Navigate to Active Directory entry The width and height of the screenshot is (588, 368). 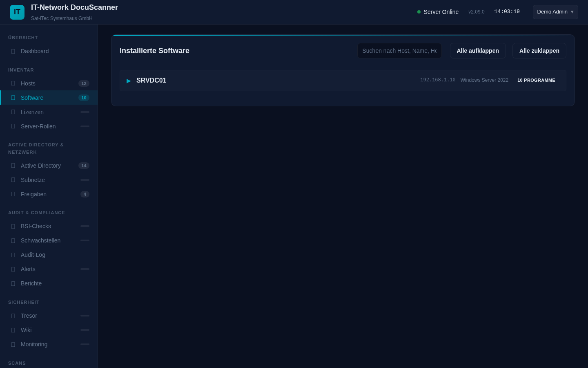49,166
